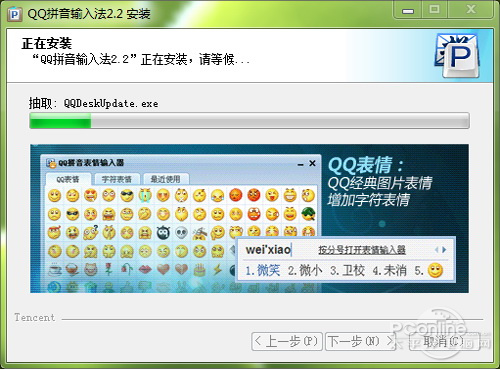Pick the white skull emoji

pyautogui.click(x=181, y=232)
